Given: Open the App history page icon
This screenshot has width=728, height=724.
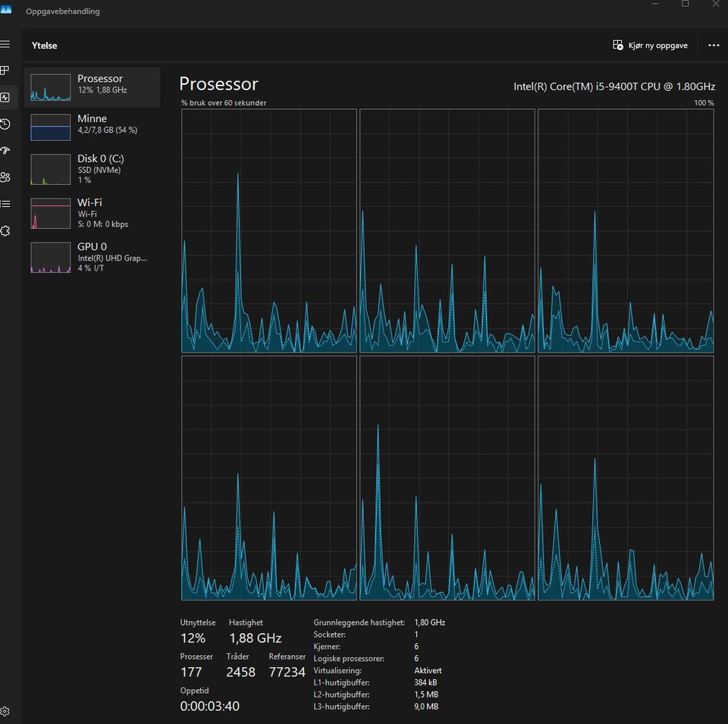Looking at the screenshot, I should (5, 124).
